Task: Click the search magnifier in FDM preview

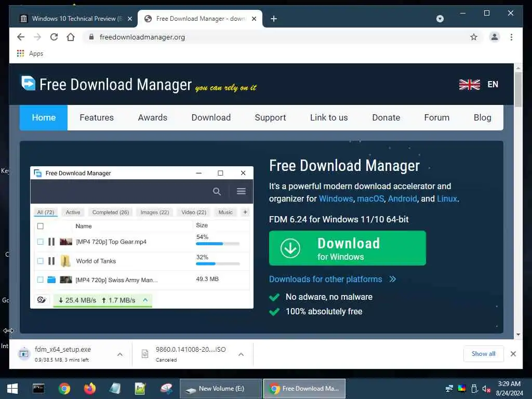Action: 217,191
